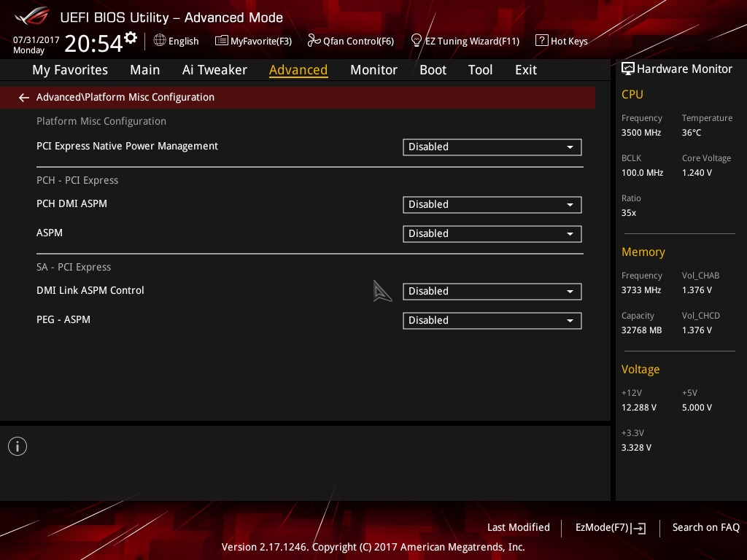747x560 pixels.
Task: View Last Modified settings
Action: tap(519, 527)
